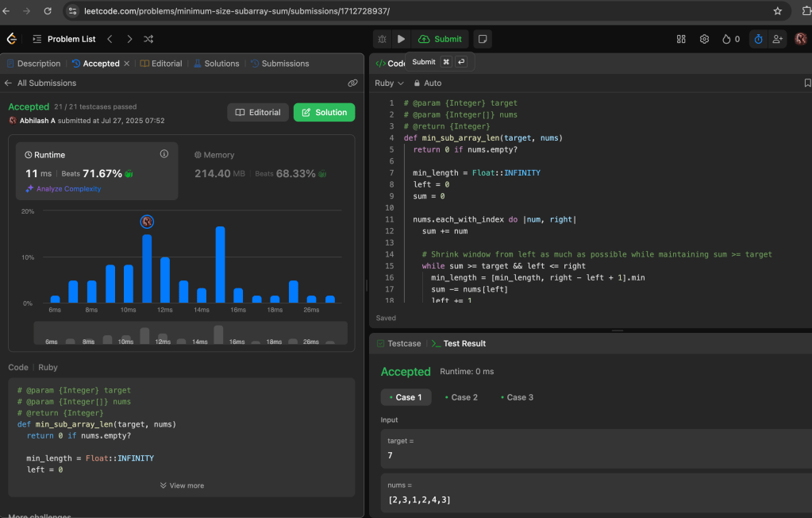Open the Ruby language dropdown

[x=389, y=83]
